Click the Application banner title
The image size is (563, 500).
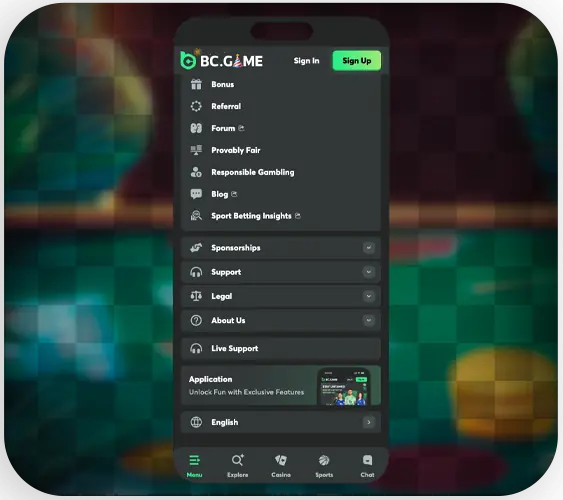(210, 379)
